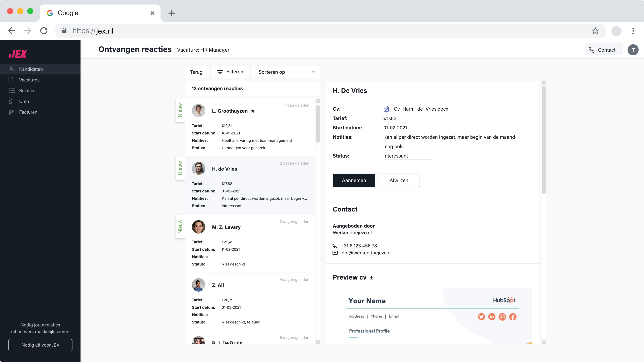This screenshot has height=362, width=644.
Task: Click the candidate list scrollbar thumb
Action: click(318, 124)
